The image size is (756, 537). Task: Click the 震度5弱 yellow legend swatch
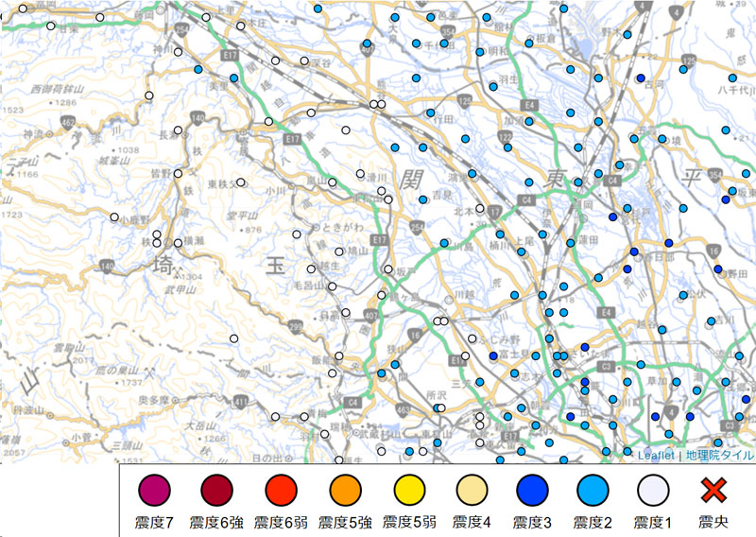pyautogui.click(x=409, y=490)
